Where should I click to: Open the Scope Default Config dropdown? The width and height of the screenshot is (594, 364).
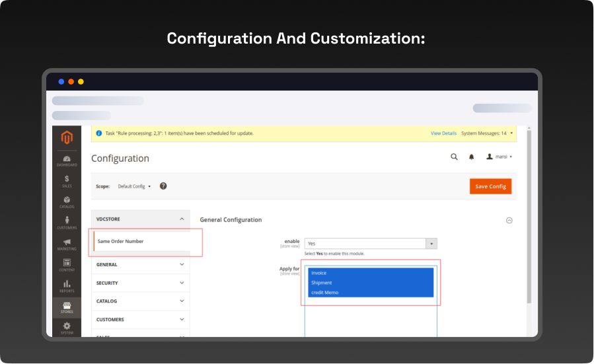(134, 186)
